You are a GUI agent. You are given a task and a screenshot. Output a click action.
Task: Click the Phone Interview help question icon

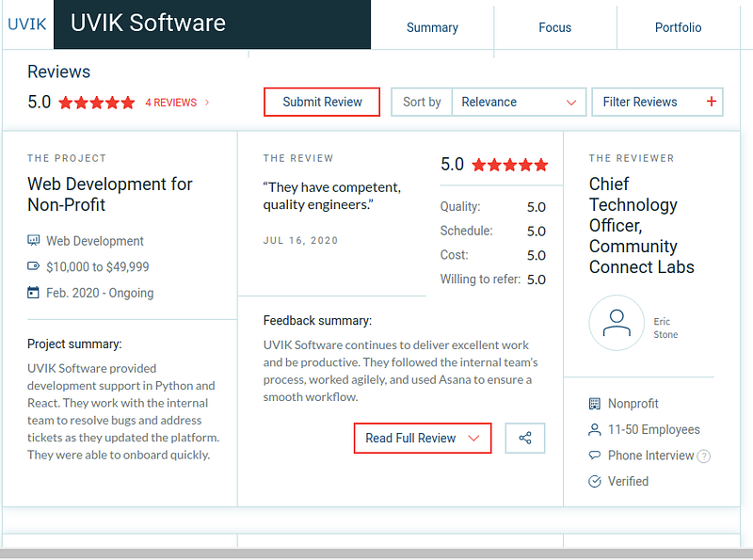pos(704,456)
